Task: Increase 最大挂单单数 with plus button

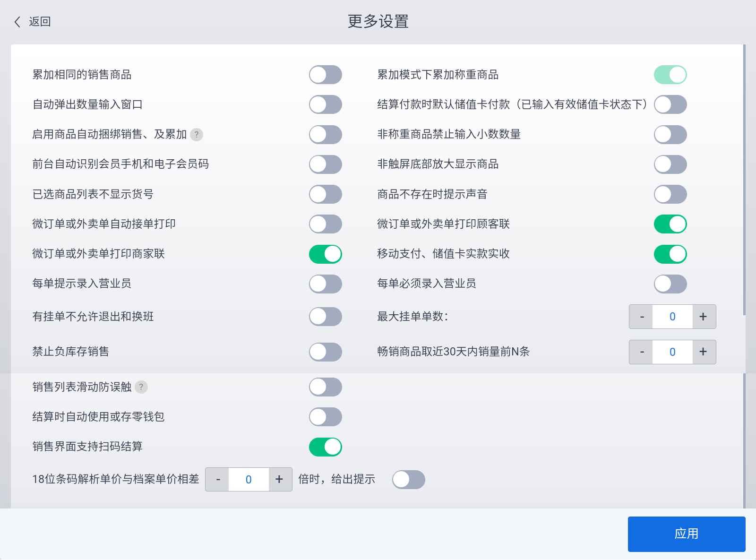Action: click(x=704, y=317)
